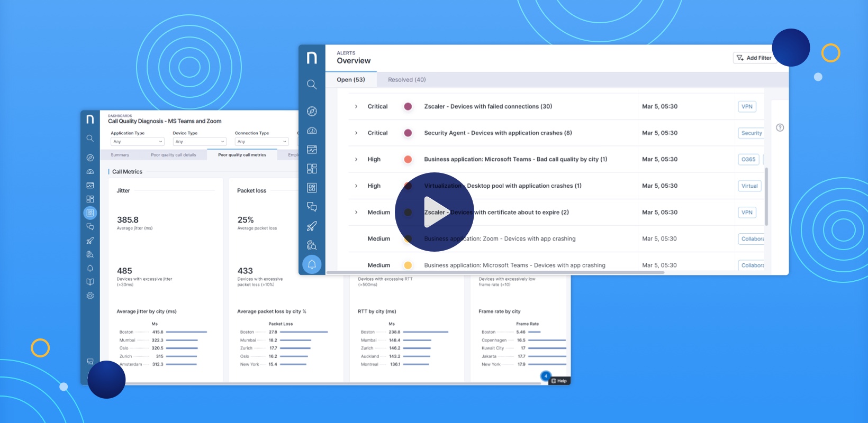The width and height of the screenshot is (868, 423).
Task: Open the Application Type dropdown
Action: click(x=138, y=142)
